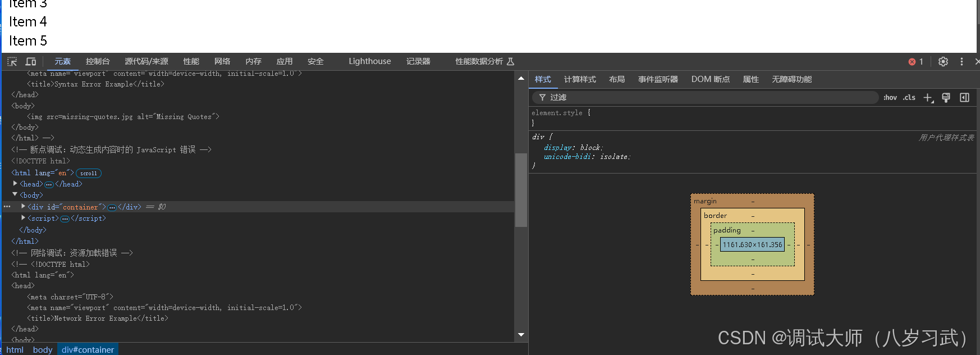Click the box model padding label
The height and width of the screenshot is (355, 980).
727,230
